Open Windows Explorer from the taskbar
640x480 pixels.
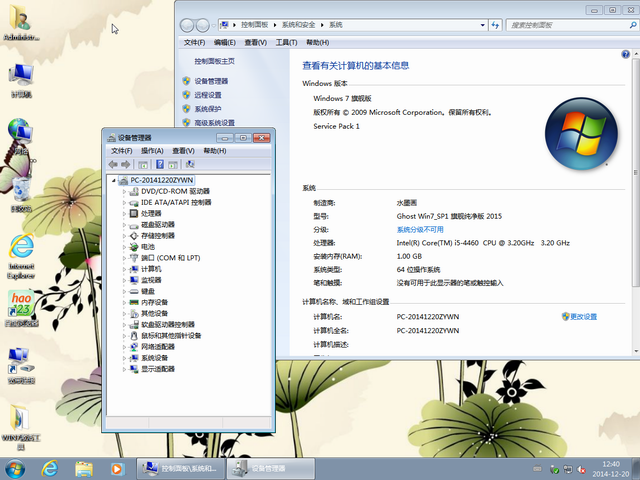point(84,469)
